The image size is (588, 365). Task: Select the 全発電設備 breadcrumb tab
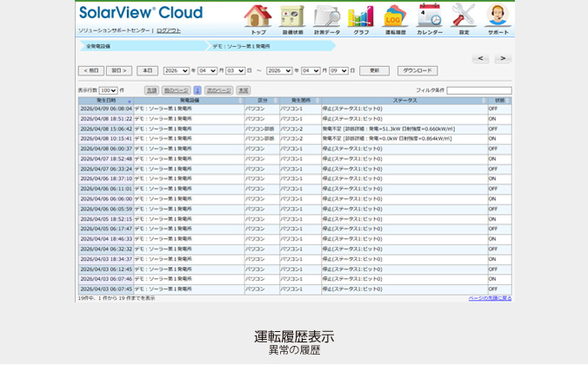click(x=98, y=45)
